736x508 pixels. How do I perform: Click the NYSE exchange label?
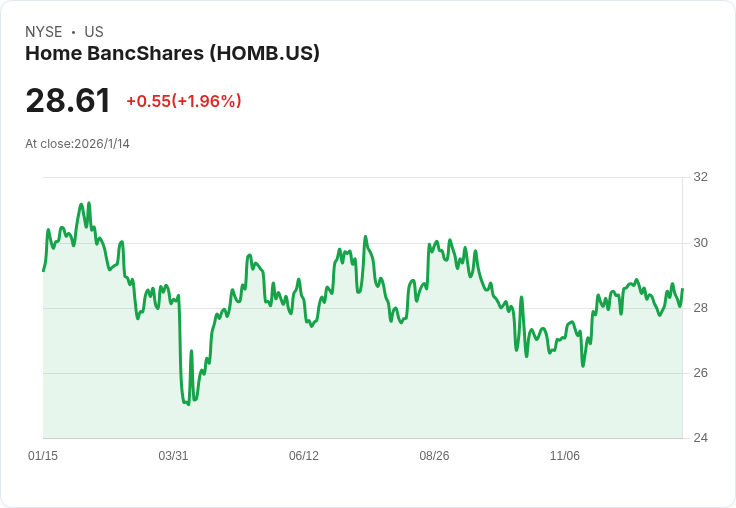44,32
